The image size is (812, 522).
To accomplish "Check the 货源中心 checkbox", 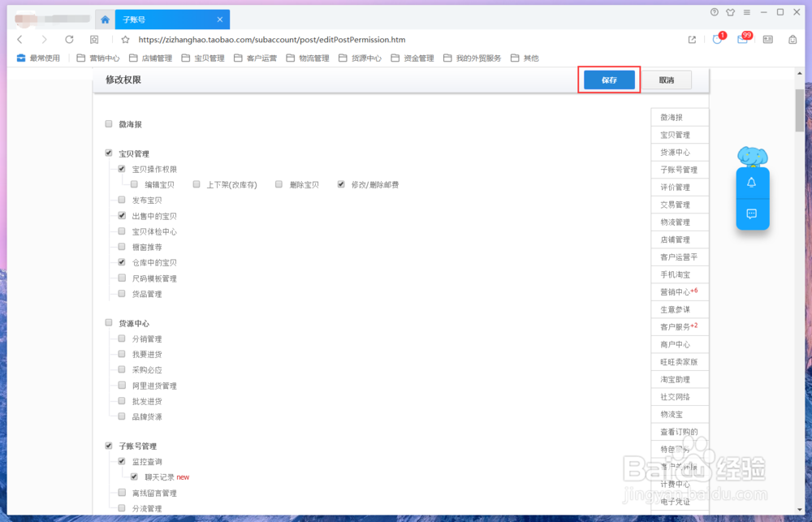I will [x=109, y=322].
